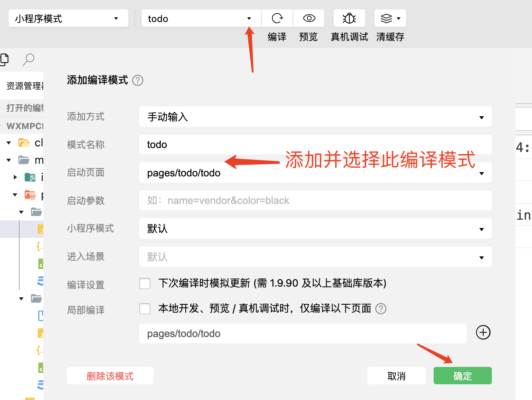Image resolution: width=532 pixels, height=400 pixels.
Task: Click 取消 button
Action: coord(397,376)
